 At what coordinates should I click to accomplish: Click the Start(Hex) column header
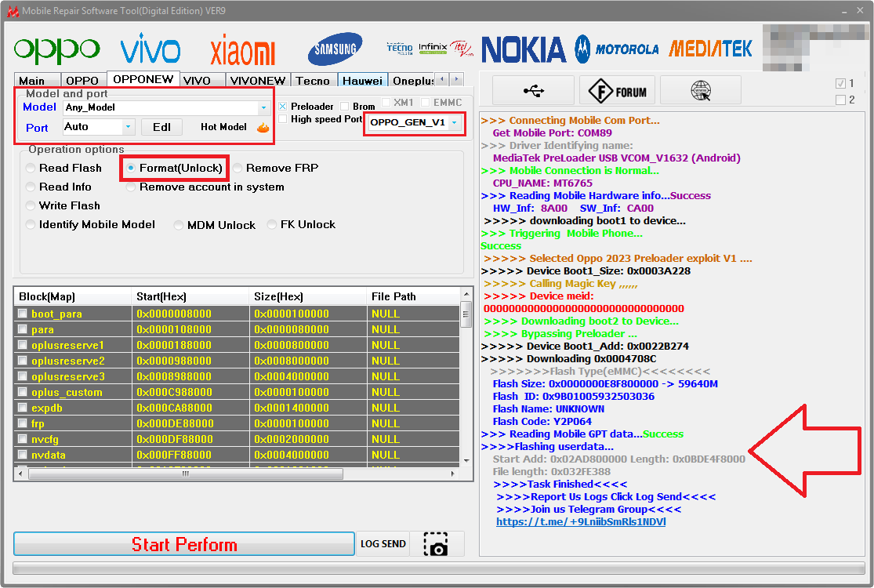click(190, 296)
